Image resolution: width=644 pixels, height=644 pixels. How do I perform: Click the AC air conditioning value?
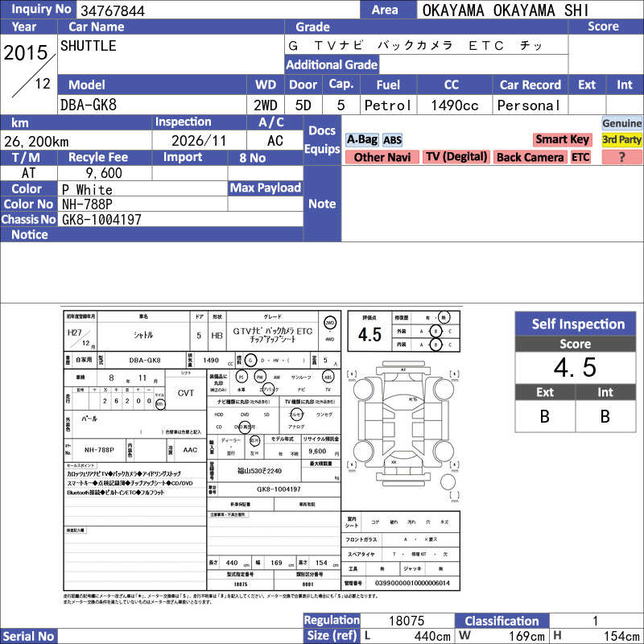tap(275, 141)
